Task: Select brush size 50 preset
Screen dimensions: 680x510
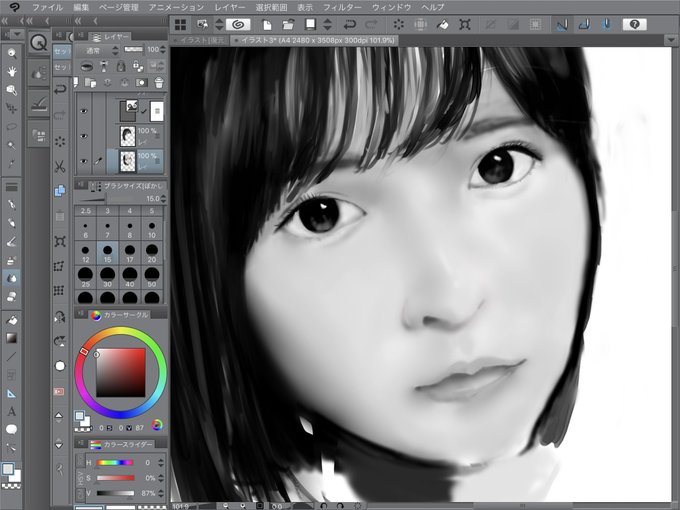Action: point(152,277)
